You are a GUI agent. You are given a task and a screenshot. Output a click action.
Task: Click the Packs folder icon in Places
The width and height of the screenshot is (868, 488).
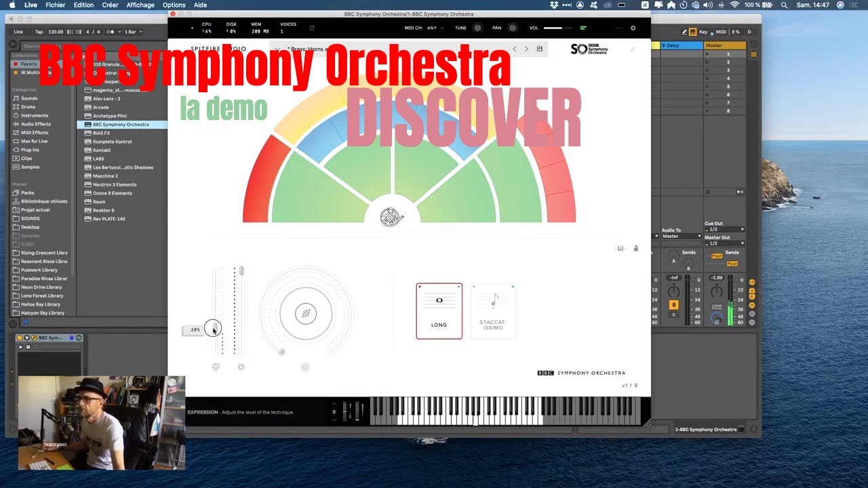(15, 192)
